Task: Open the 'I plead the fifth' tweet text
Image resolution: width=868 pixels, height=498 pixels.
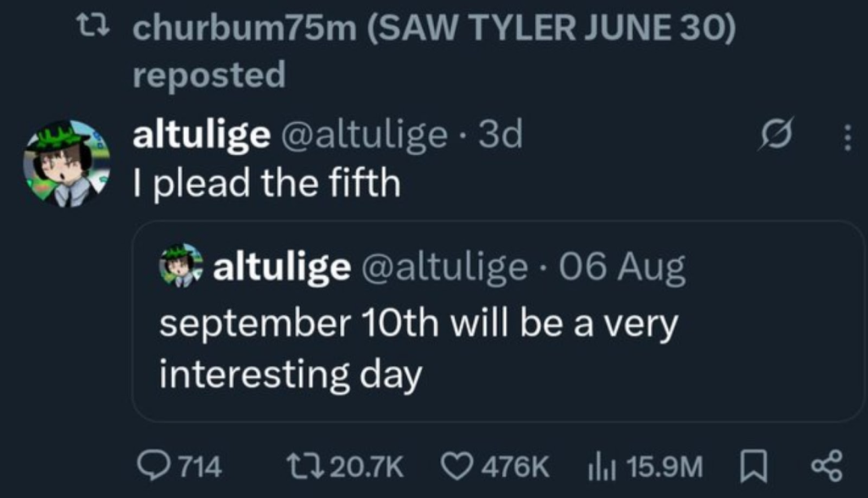Action: click(266, 183)
